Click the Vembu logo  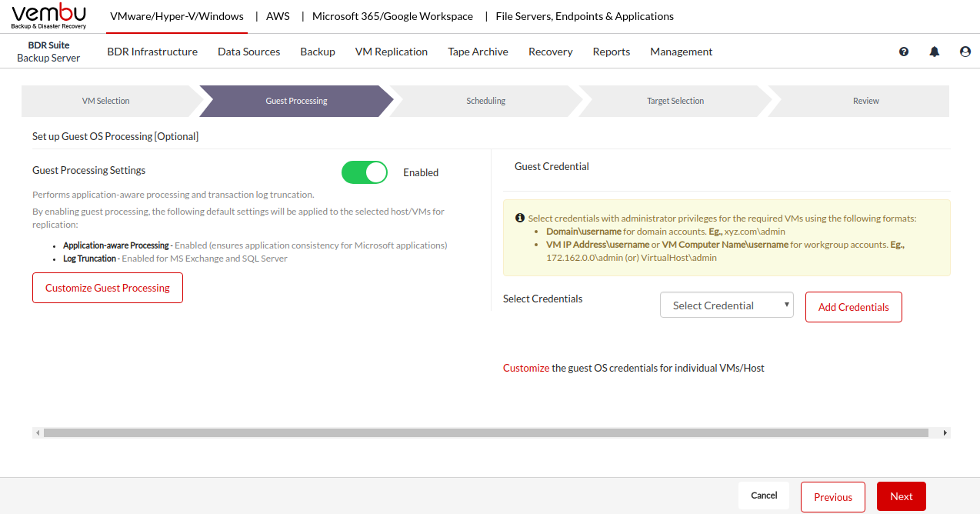[x=49, y=16]
